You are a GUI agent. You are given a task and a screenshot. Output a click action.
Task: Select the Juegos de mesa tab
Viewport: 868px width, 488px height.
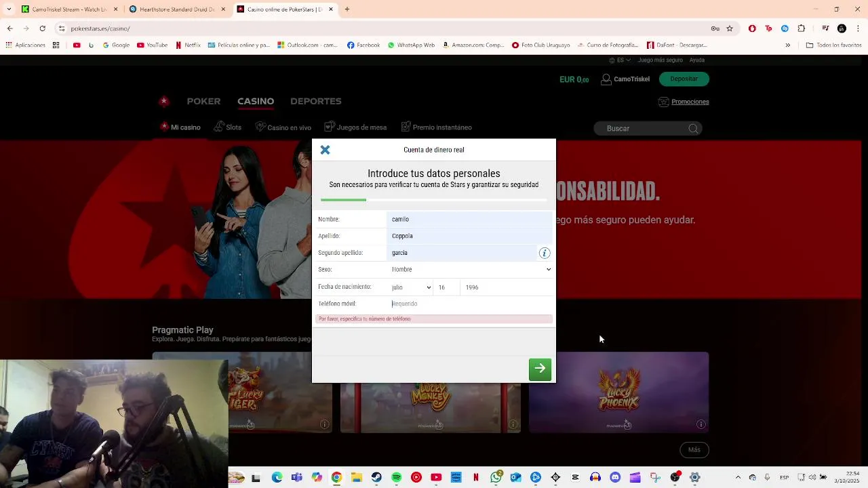point(355,127)
